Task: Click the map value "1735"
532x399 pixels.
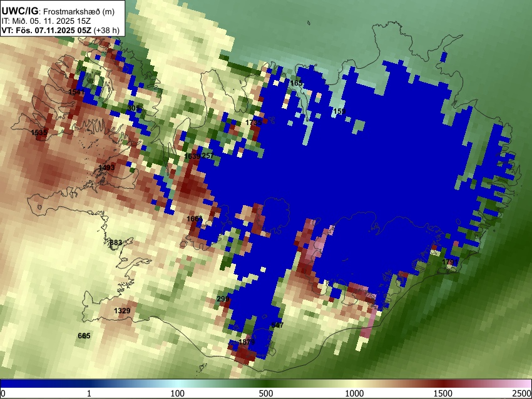Action: (x=253, y=123)
